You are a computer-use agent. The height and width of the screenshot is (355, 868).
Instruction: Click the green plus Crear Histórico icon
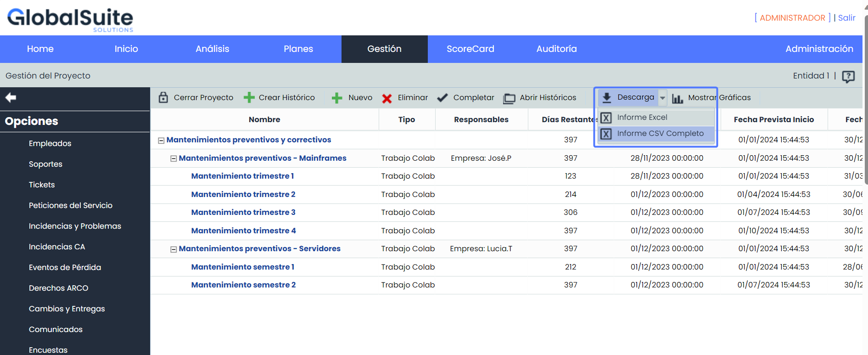(249, 97)
